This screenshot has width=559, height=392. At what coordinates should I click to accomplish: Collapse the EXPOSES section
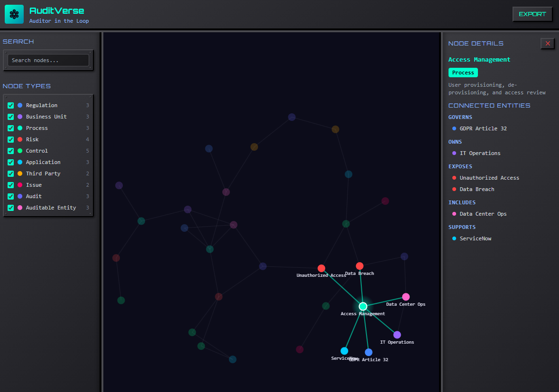click(x=460, y=166)
